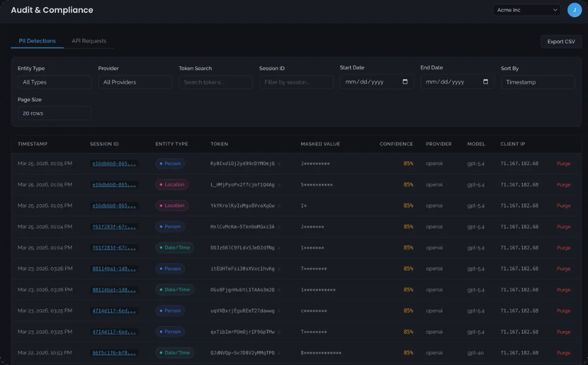The image size is (588, 365).
Task: Open session link f61f283f-67c in the Person row
Action: coord(114,226)
